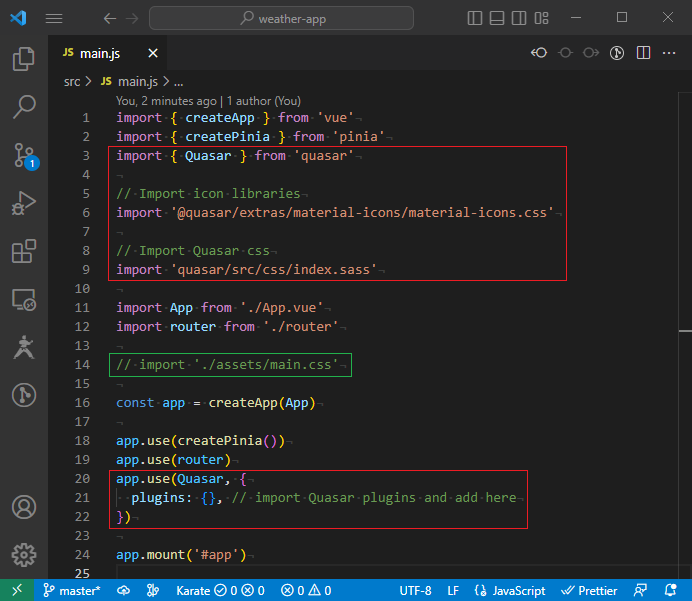This screenshot has height=601, width=692.
Task: Click the feedback person icon in status bar
Action: coord(640,590)
